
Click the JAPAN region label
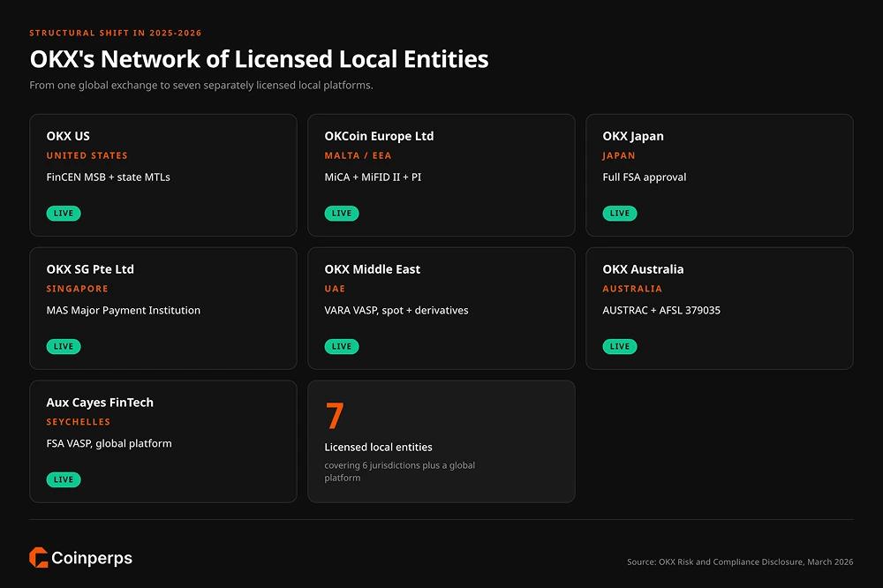click(619, 155)
